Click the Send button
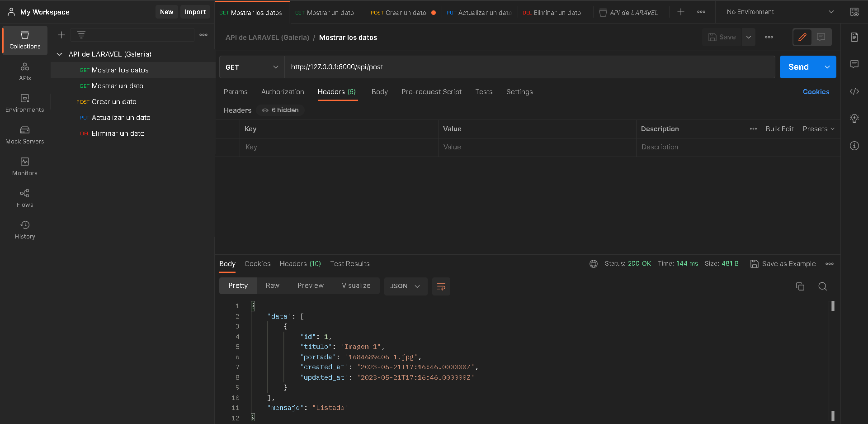 pyautogui.click(x=799, y=67)
